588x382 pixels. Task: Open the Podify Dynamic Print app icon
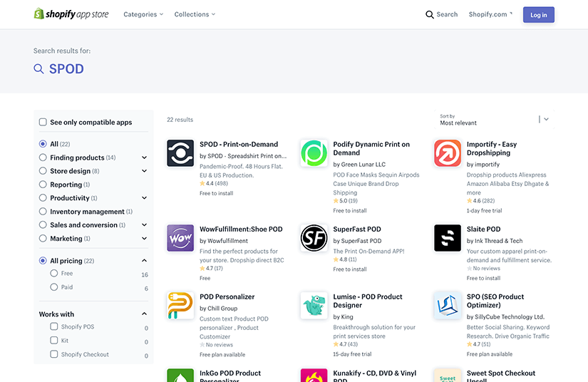click(x=314, y=153)
